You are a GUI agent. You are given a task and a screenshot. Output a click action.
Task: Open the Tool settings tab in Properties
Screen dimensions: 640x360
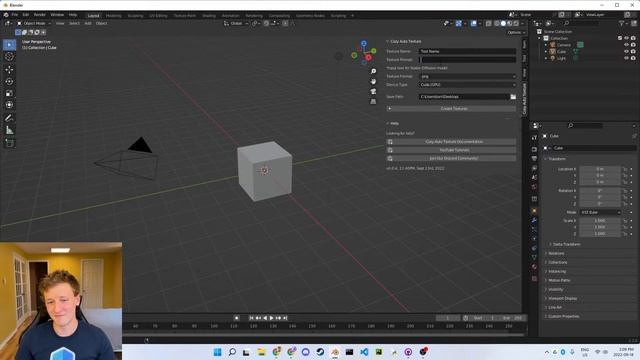pos(534,138)
